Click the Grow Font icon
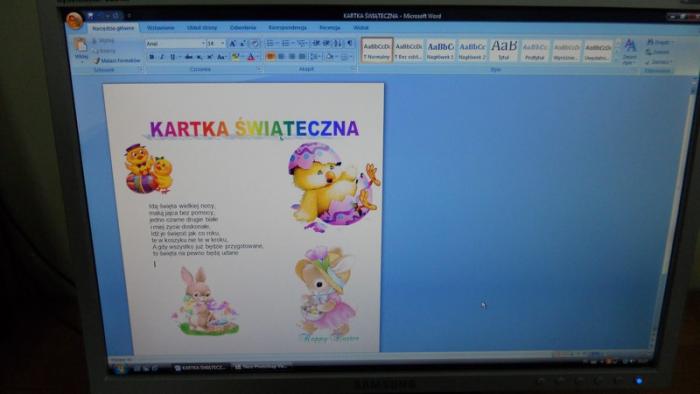 pyautogui.click(x=232, y=44)
